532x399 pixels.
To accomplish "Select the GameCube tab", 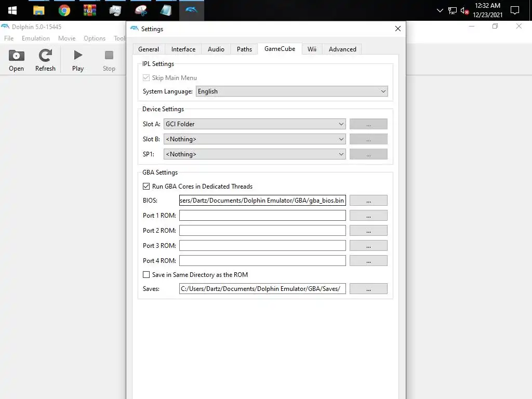I will pos(280,49).
